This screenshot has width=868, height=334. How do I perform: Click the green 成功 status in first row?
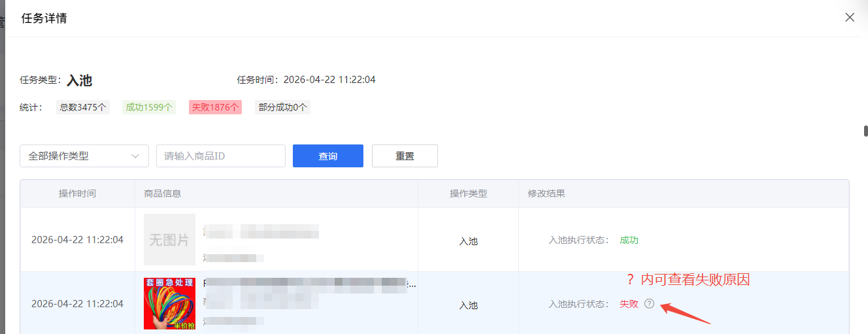tap(629, 240)
